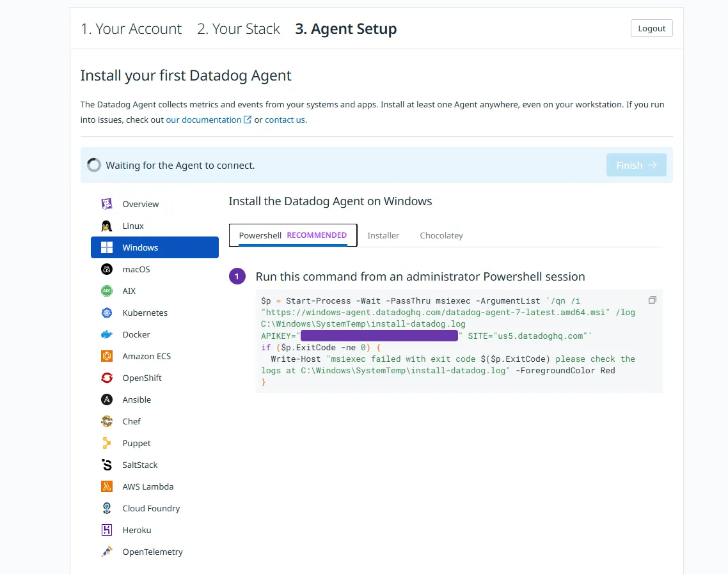Click the SaltStack S icon
The image size is (728, 574).
107,465
